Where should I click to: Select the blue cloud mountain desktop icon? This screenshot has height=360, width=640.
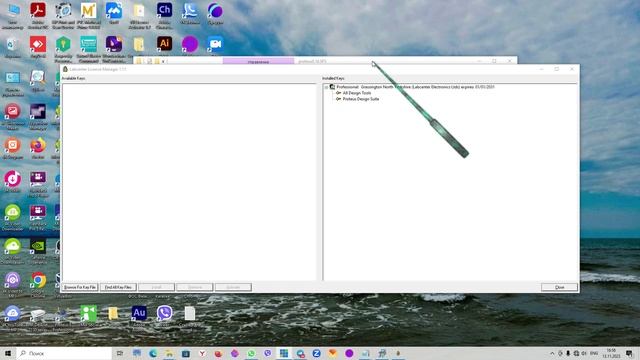(114, 11)
